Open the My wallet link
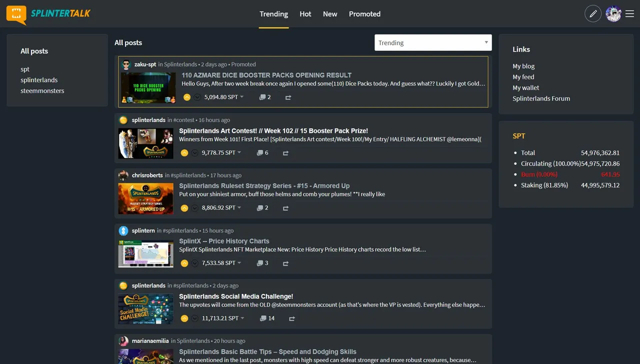Viewport: 640px width, 364px height. click(x=526, y=88)
